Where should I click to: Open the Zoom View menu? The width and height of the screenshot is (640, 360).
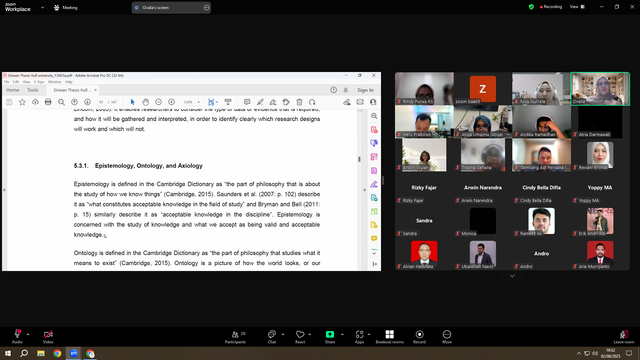pos(577,7)
